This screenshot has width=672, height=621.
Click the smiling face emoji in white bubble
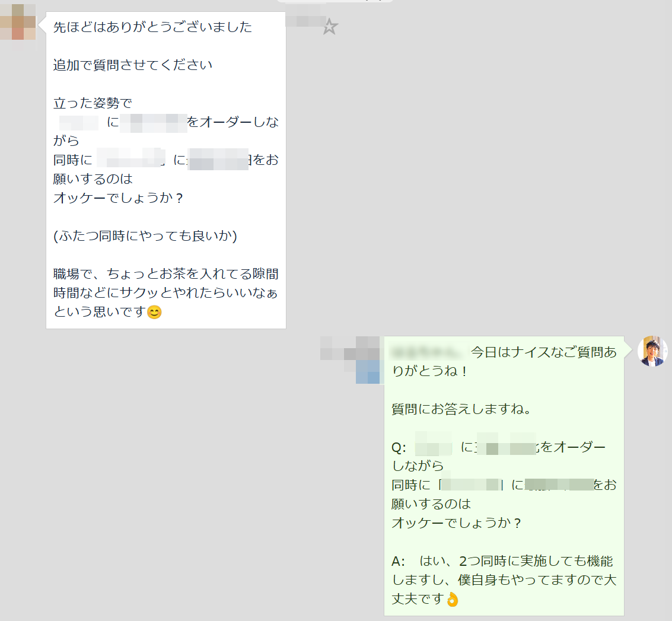(x=154, y=312)
